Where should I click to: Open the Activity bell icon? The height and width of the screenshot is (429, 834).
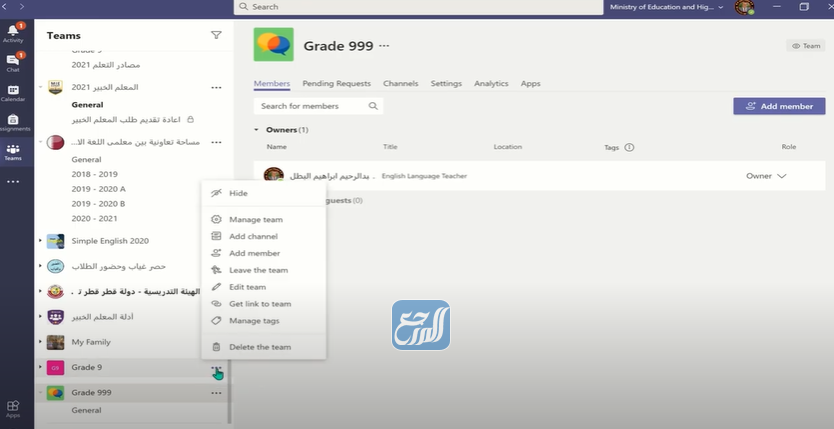tap(13, 33)
